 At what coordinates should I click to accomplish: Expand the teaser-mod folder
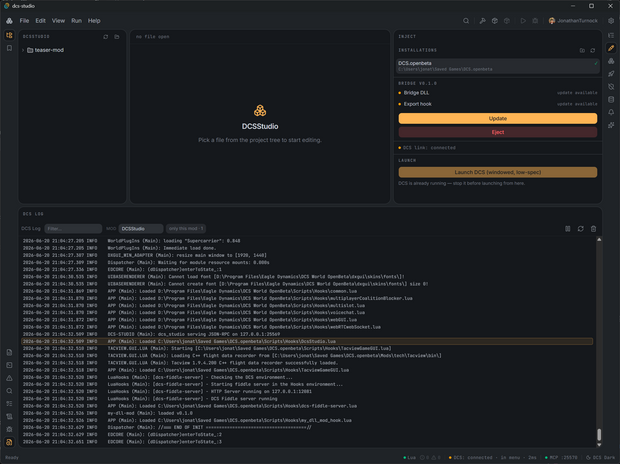click(23, 50)
